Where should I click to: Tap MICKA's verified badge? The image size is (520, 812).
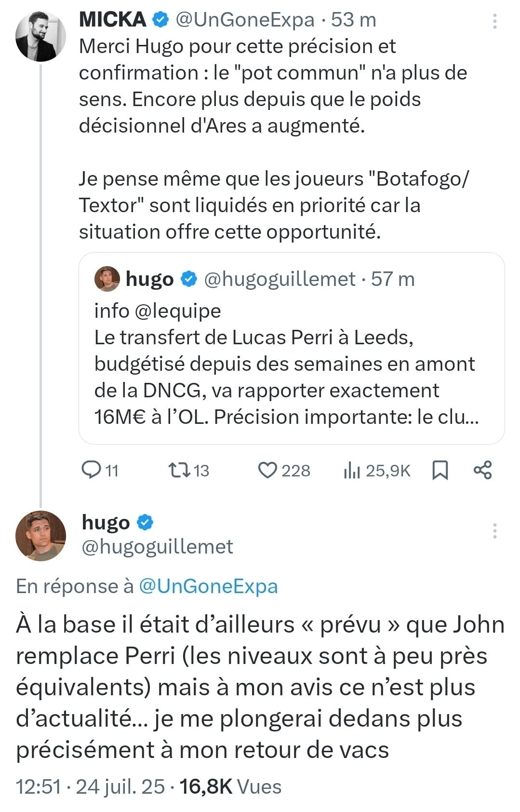(160, 20)
